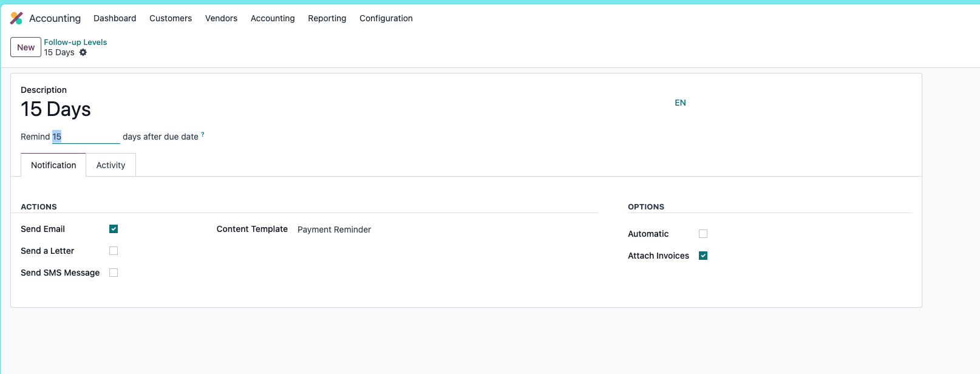Open the Vendors menu
The height and width of the screenshot is (374, 980).
tap(221, 18)
